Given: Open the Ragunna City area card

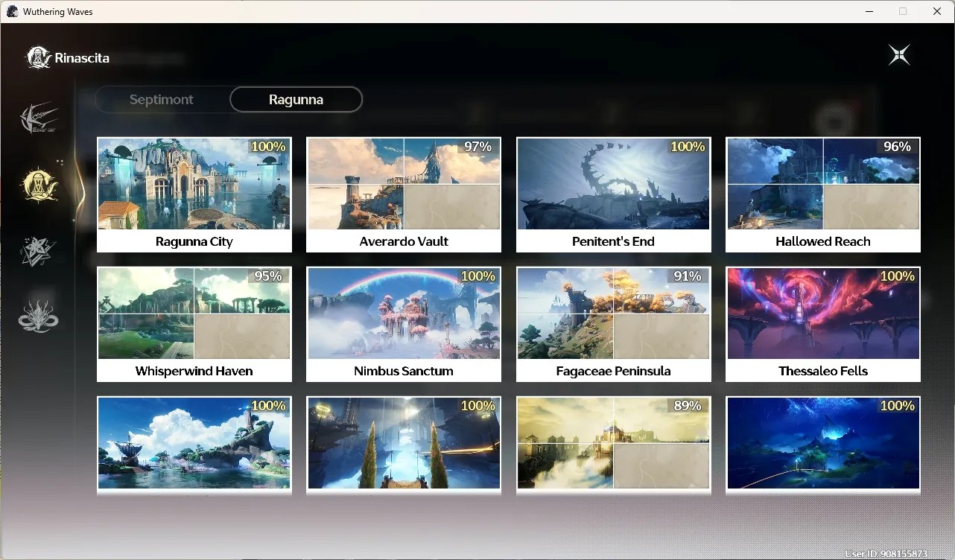Looking at the screenshot, I should [194, 194].
